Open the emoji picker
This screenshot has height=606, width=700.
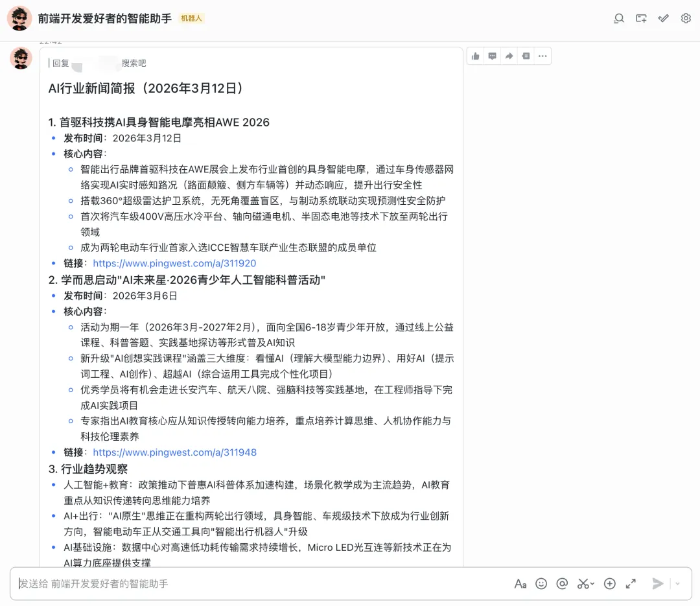541,584
